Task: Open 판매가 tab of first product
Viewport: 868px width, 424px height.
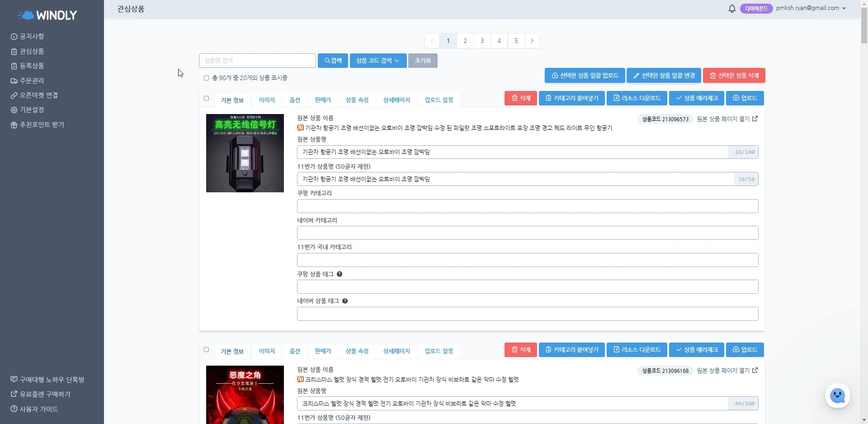Action: point(323,100)
